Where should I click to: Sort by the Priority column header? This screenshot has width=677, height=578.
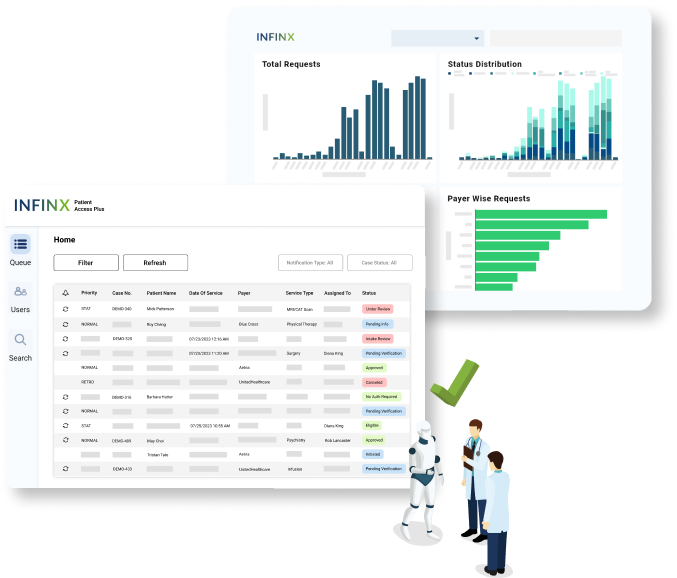(89, 293)
